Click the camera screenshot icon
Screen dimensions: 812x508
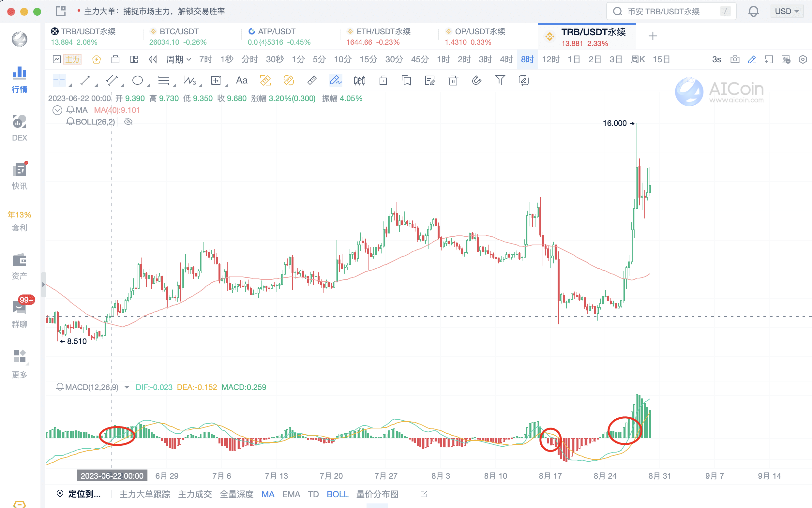pos(735,59)
